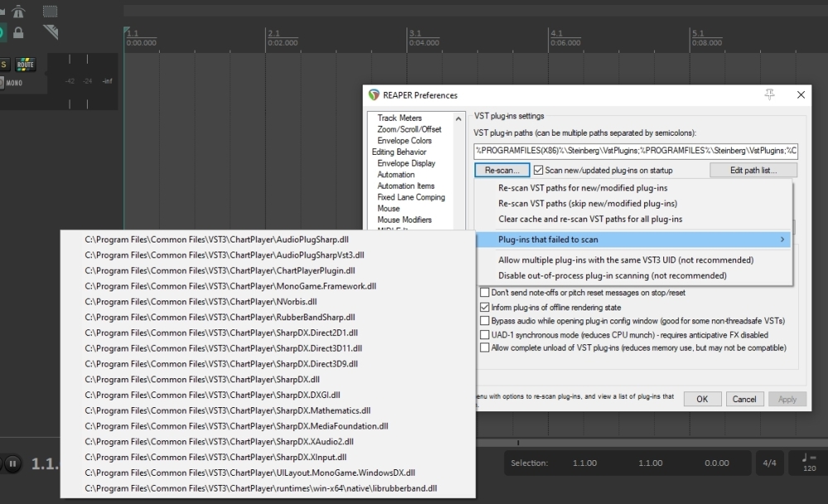828x504 pixels.
Task: Select the marquee selection toolbar icon
Action: click(x=50, y=12)
